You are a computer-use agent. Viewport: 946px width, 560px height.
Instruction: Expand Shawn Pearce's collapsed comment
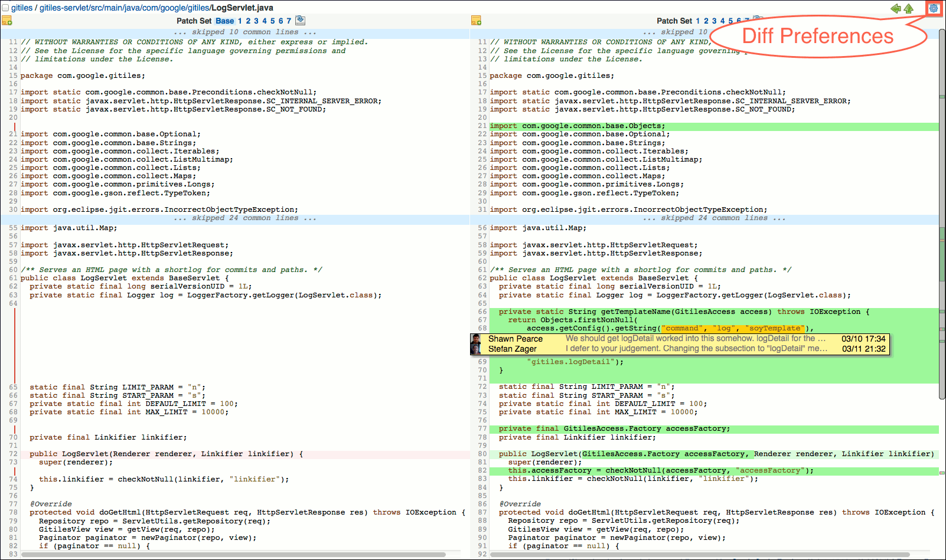click(695, 339)
